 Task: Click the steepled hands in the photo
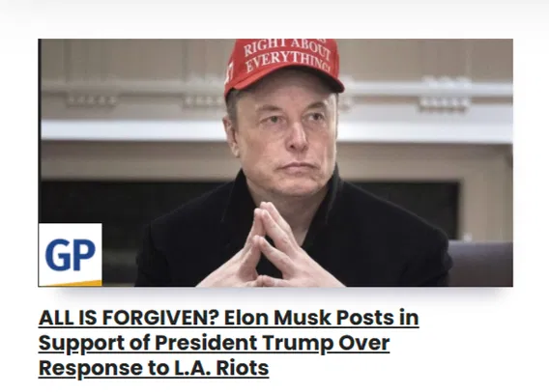pos(270,246)
